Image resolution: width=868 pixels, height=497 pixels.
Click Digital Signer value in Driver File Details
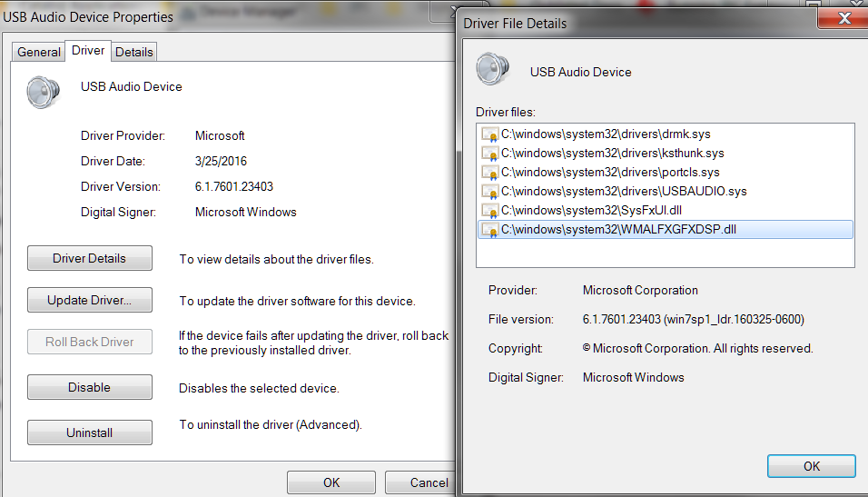pyautogui.click(x=633, y=377)
